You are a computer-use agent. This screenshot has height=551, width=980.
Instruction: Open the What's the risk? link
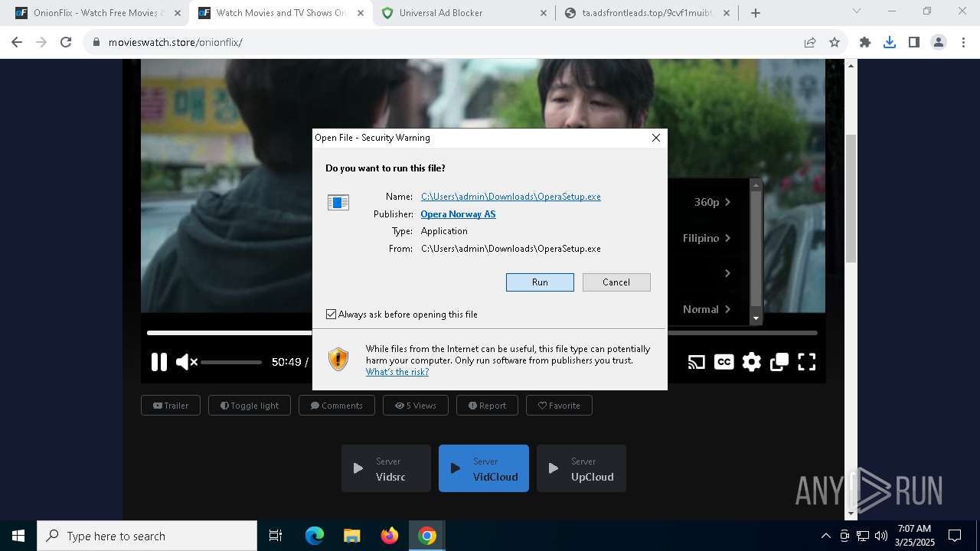tap(397, 372)
